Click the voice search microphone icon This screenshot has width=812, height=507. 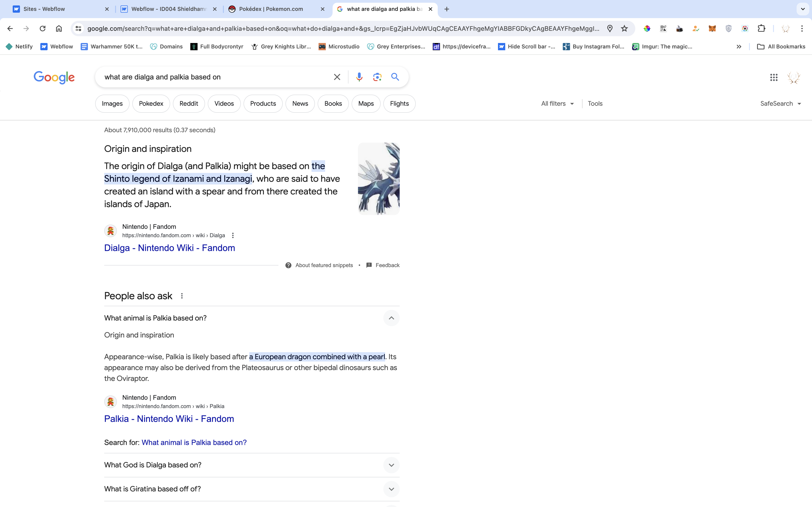pyautogui.click(x=359, y=77)
